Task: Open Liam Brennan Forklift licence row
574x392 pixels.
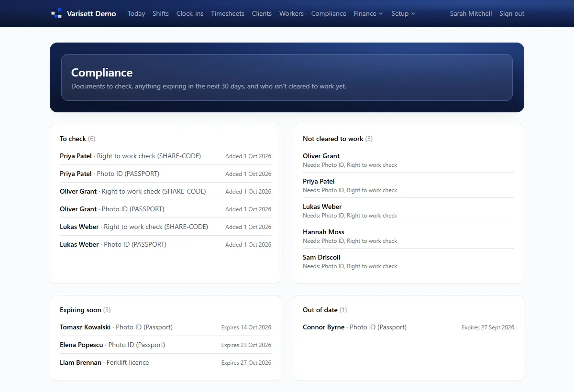Action: [x=166, y=362]
